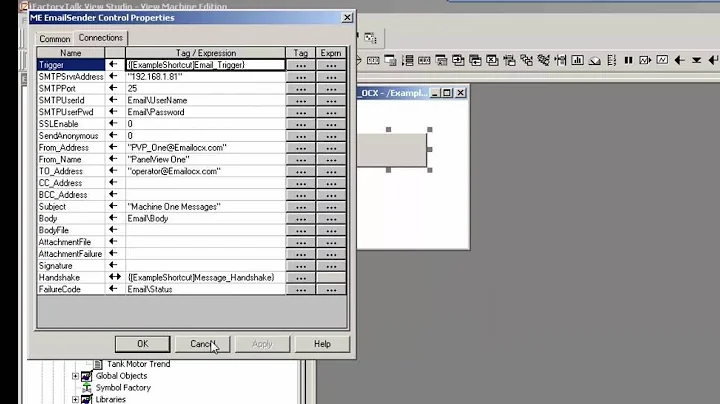Maximize the _OCX display window

[447, 93]
